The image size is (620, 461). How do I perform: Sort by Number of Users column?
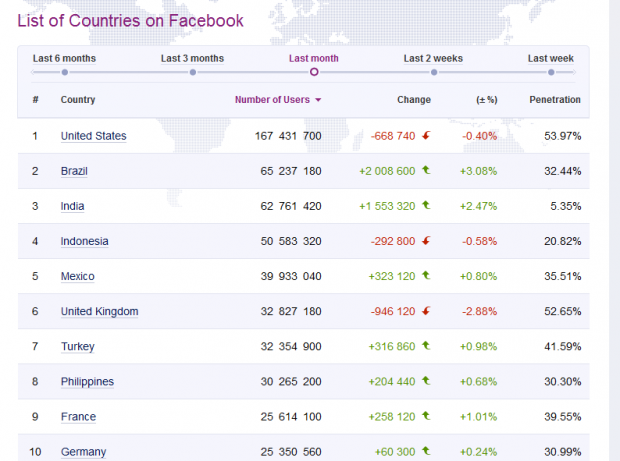tap(272, 100)
